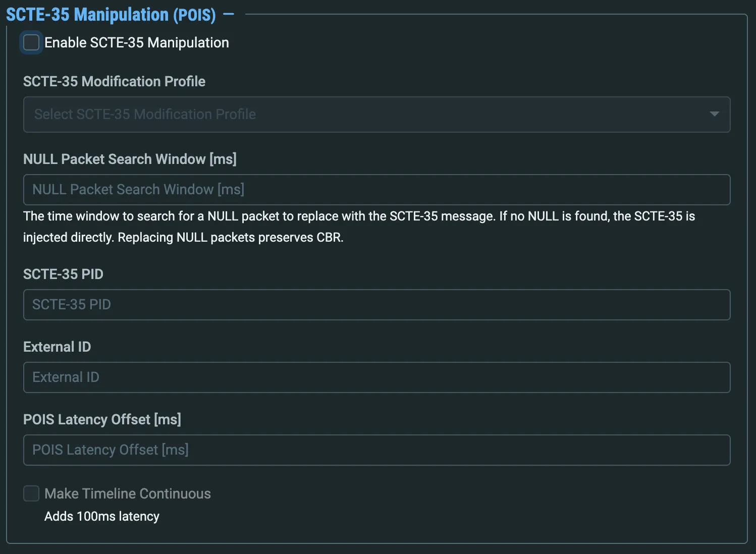Click the 'POIS Latency Offset [ms]' heading label
This screenshot has height=554, width=756.
tap(102, 419)
